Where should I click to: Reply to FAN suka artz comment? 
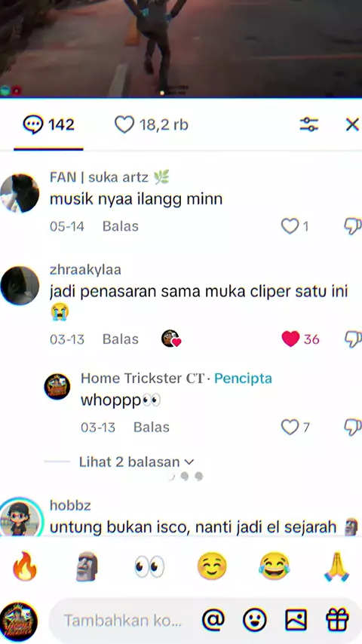tap(121, 226)
